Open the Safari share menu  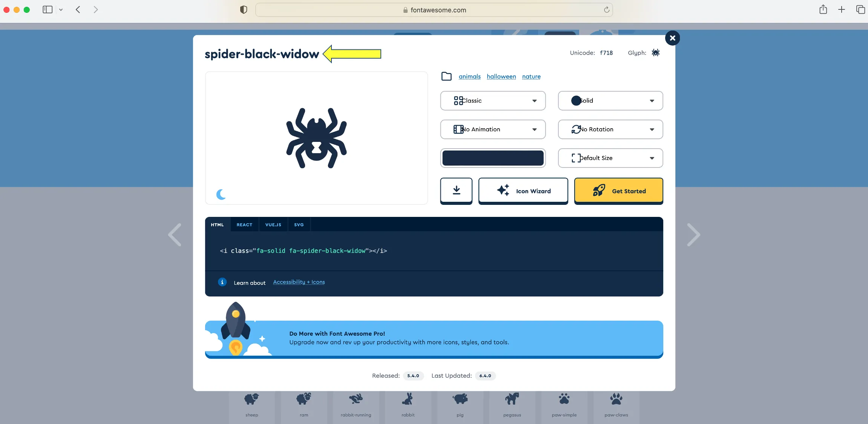823,9
